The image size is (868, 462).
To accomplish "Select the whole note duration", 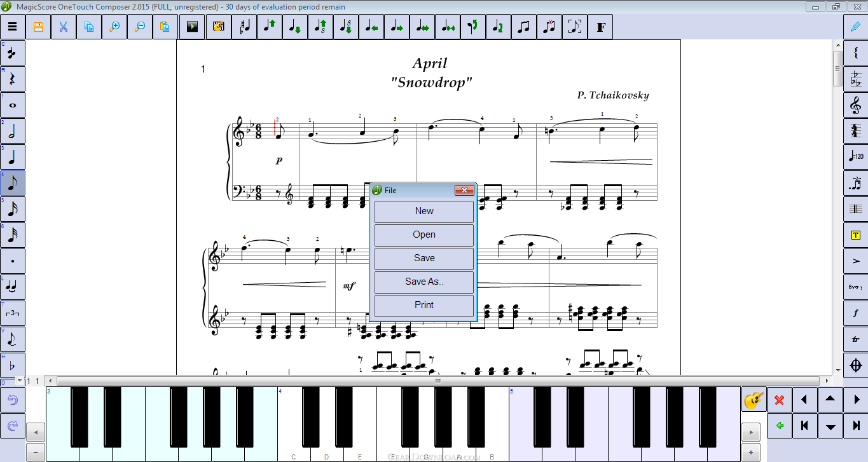I will pyautogui.click(x=13, y=105).
